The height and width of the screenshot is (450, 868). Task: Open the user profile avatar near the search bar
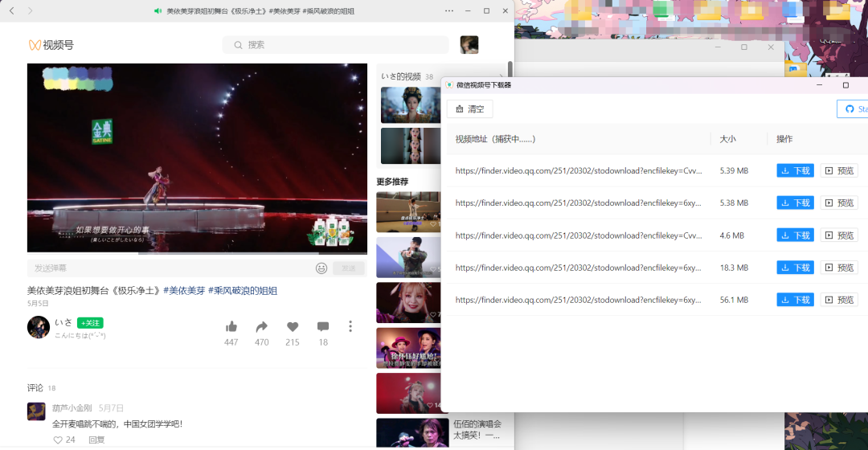click(x=469, y=44)
